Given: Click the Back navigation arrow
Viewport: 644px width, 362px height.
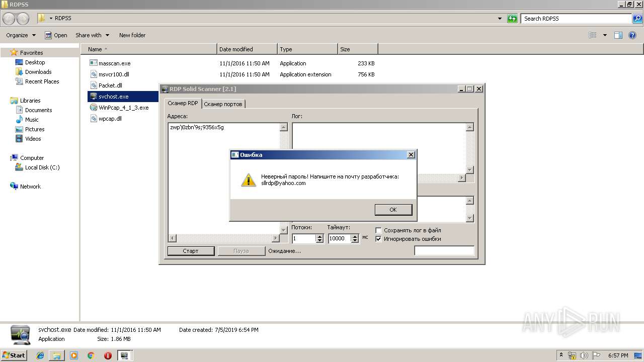Looking at the screenshot, I should pos(9,19).
